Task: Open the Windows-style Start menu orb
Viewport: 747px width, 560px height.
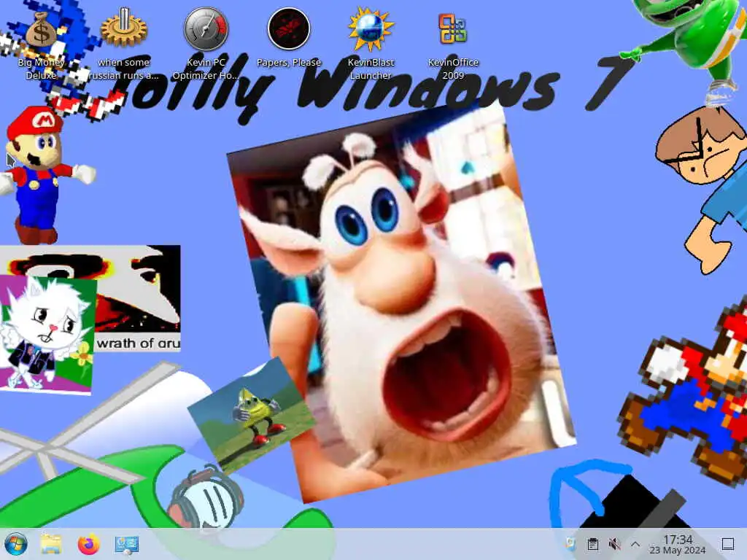Action: pyautogui.click(x=16, y=544)
